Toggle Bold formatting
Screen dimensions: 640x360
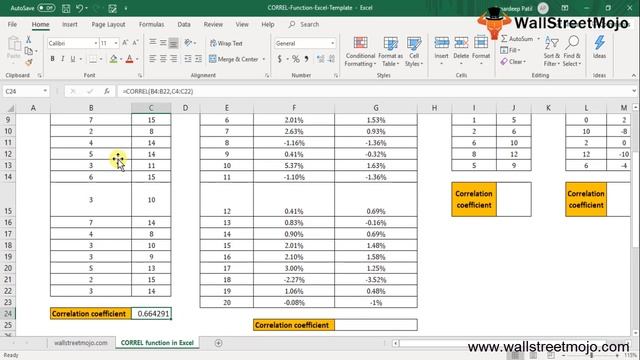click(52, 59)
